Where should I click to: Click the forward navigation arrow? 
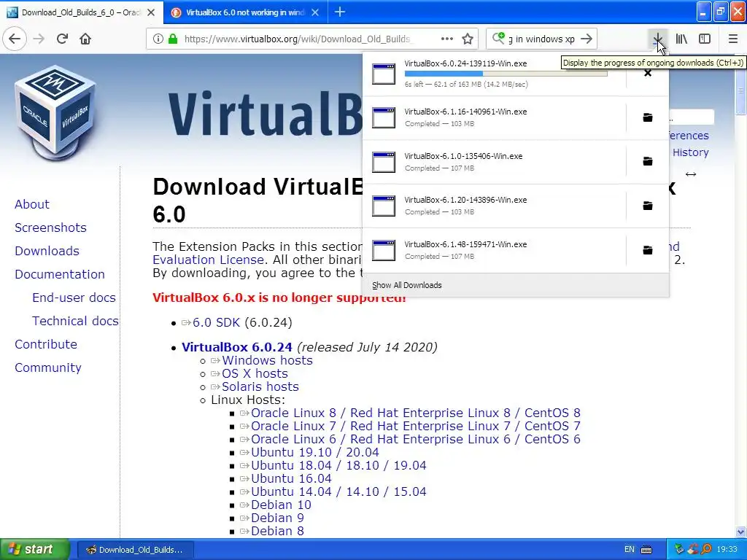[x=39, y=39]
